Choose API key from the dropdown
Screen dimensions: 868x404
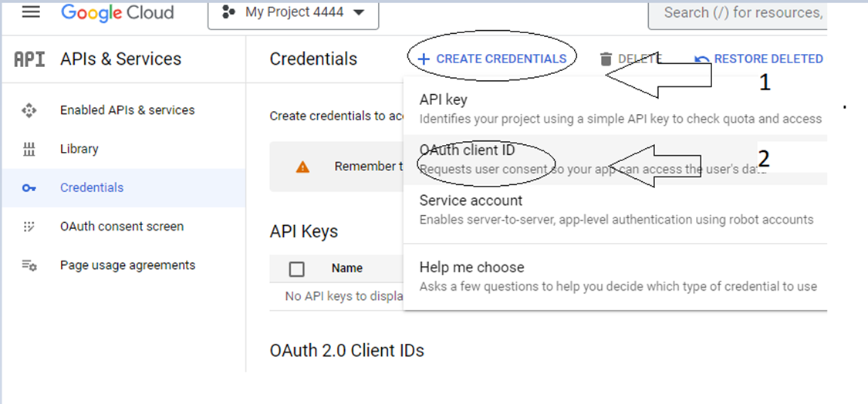615,109
